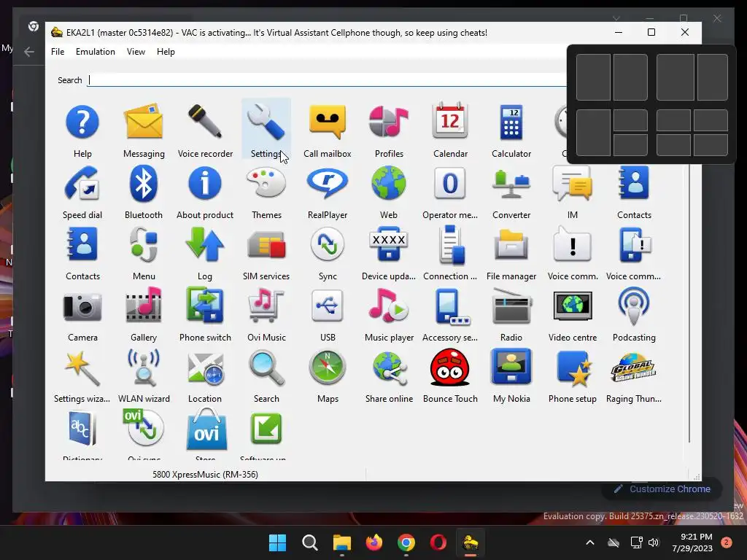Focus the Search input field
Image resolution: width=747 pixels, height=560 pixels.
click(327, 80)
